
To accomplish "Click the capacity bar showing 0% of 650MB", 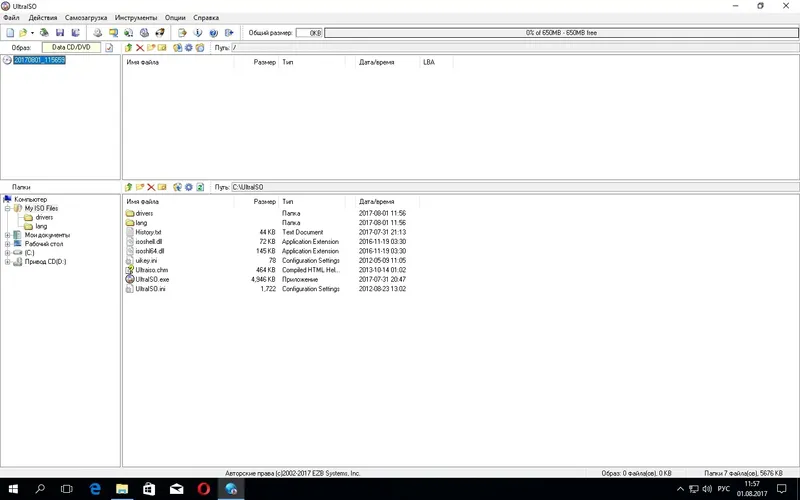I will point(561,33).
